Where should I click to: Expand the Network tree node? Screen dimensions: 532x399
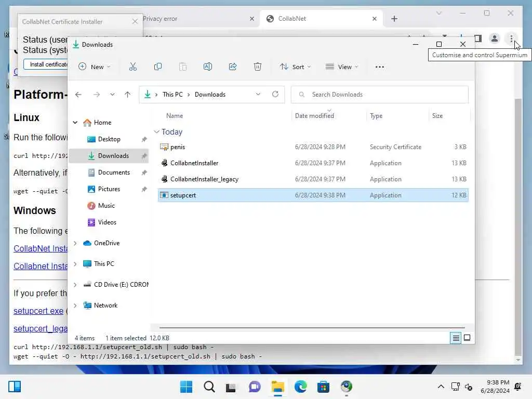[75, 305]
